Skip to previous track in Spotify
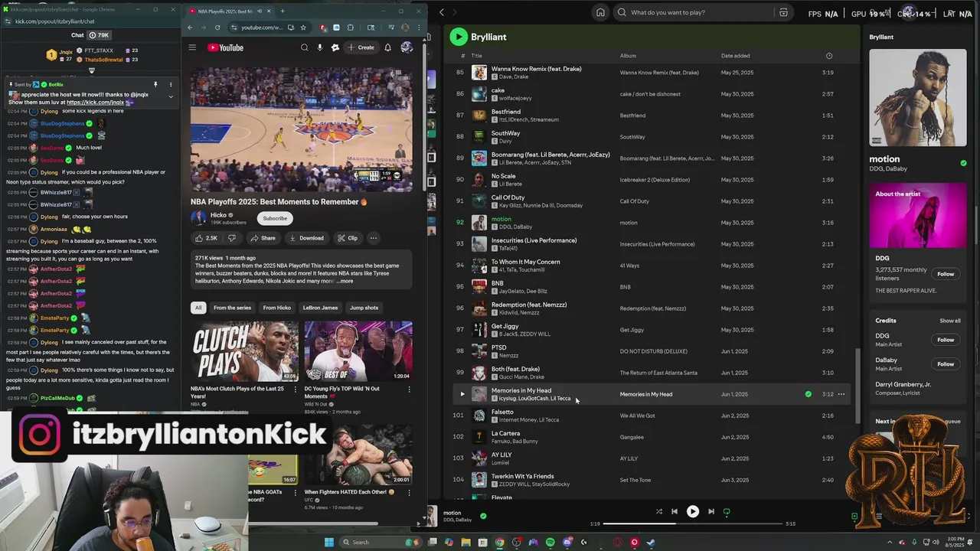The height and width of the screenshot is (551, 980). (x=675, y=511)
